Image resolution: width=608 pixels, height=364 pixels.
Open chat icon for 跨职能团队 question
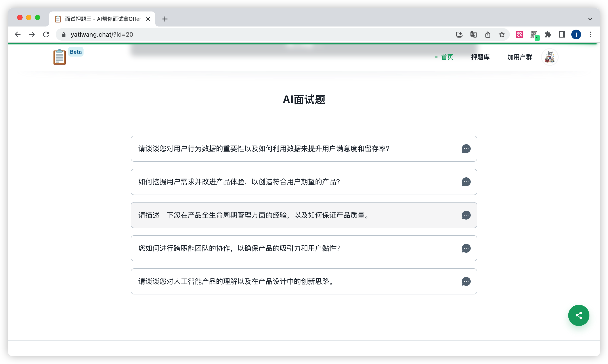pyautogui.click(x=466, y=248)
